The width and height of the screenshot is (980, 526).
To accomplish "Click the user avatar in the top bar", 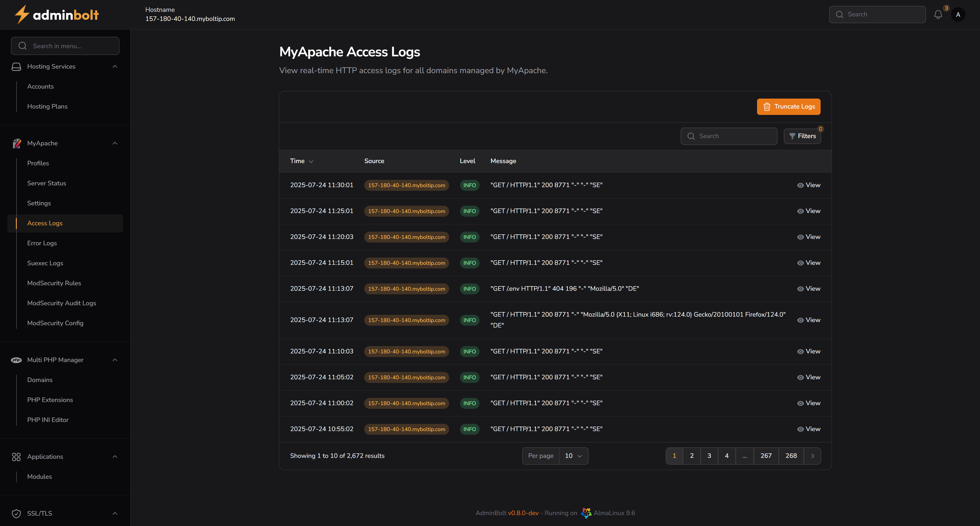I will (x=958, y=15).
